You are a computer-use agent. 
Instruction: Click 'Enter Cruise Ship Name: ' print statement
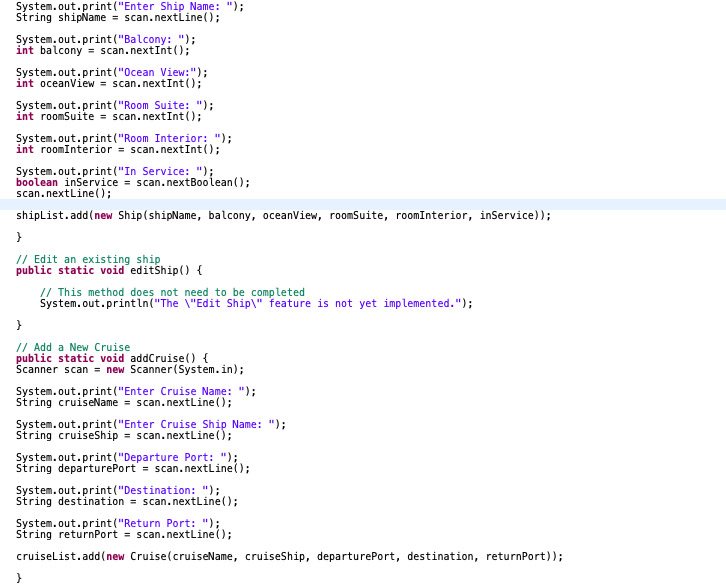click(x=151, y=425)
